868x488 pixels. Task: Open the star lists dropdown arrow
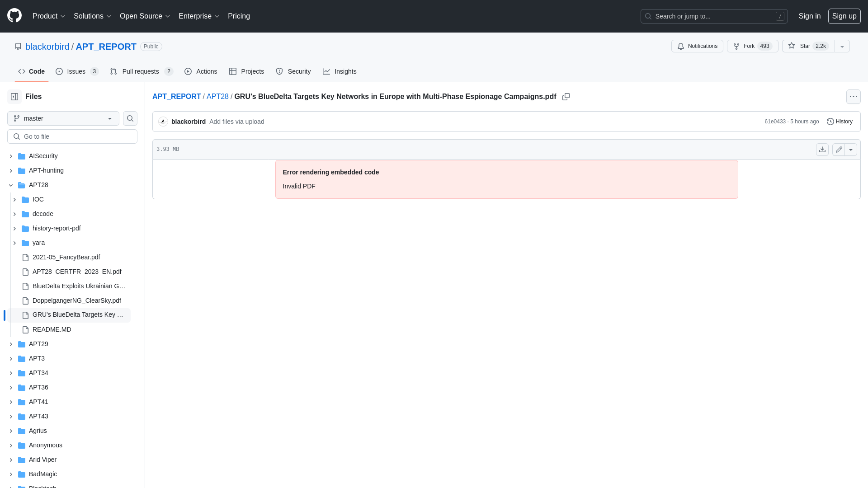[x=842, y=46]
